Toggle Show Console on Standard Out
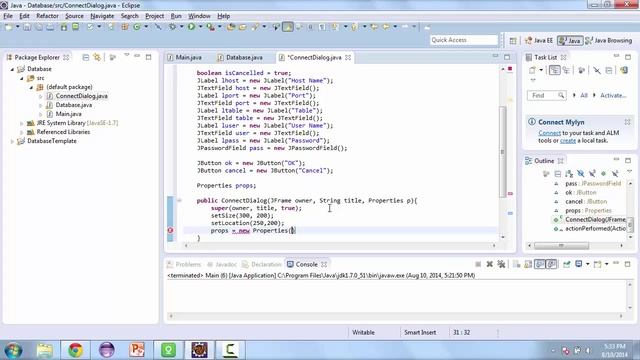Screen dimensions: 640x360 (x=540, y=264)
